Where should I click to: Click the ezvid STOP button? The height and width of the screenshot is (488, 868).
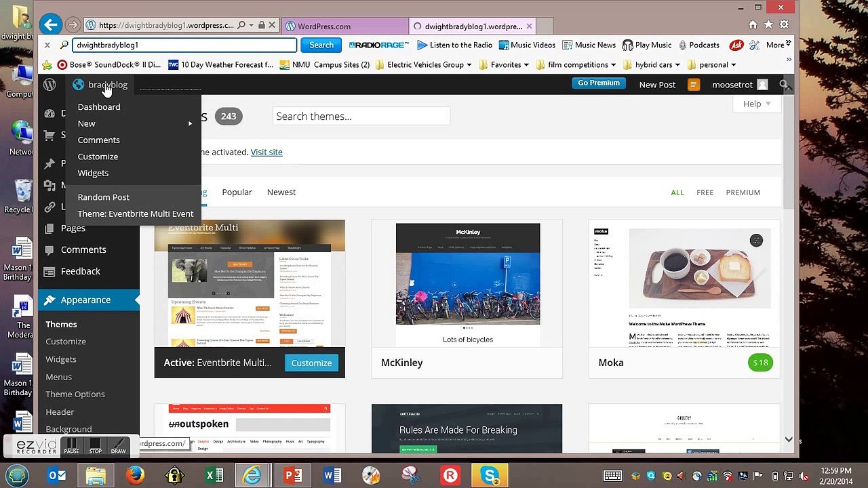click(x=96, y=446)
